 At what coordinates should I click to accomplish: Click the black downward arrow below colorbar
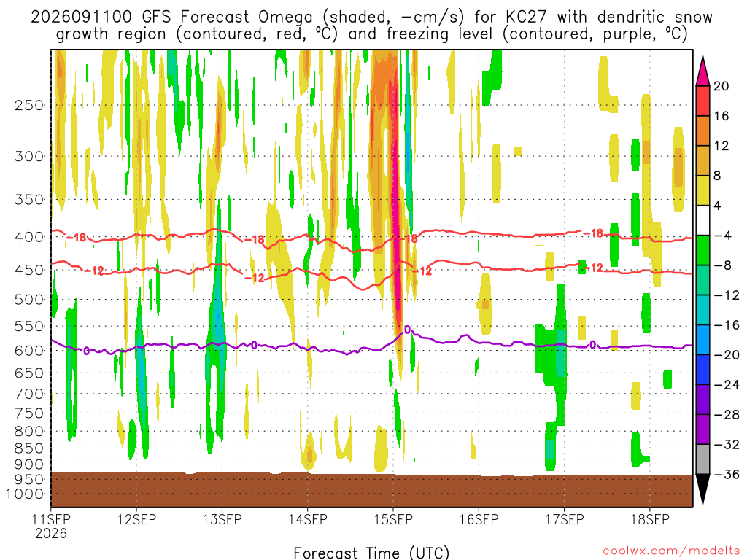pyautogui.click(x=703, y=489)
